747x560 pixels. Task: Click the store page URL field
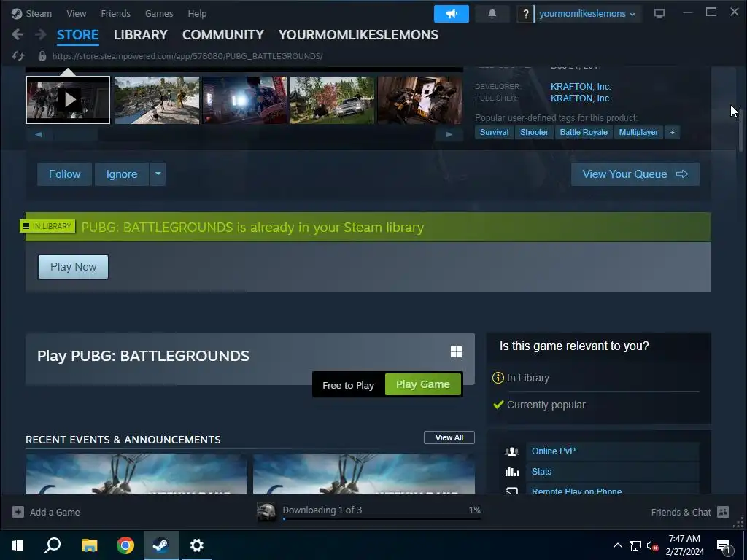[x=187, y=56]
